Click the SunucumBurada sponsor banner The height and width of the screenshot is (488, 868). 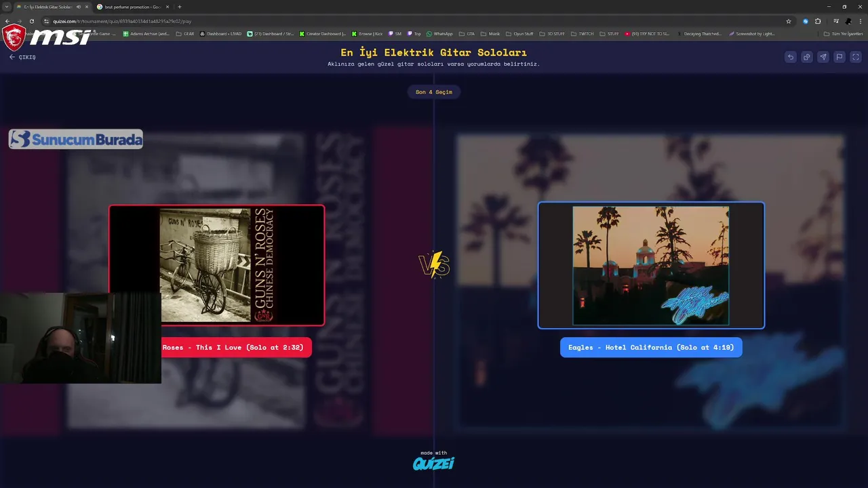(75, 139)
